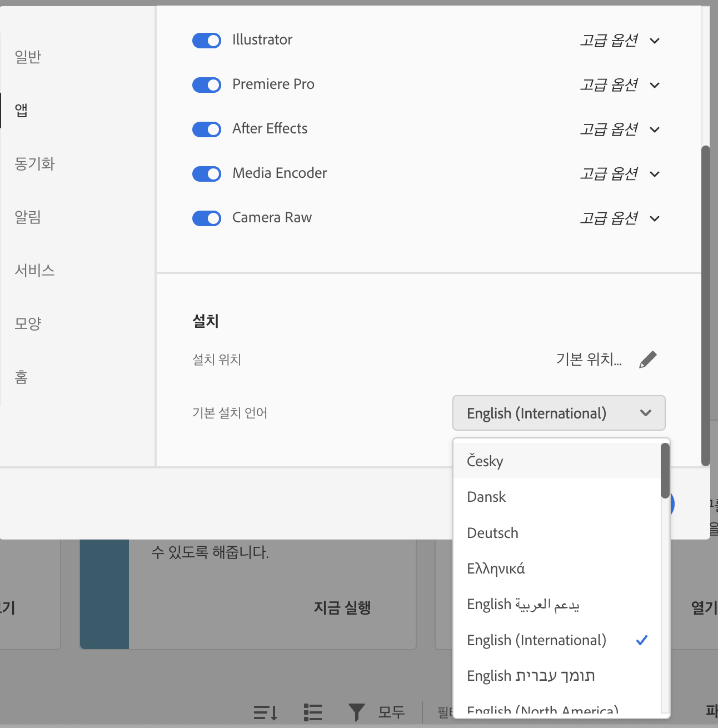The width and height of the screenshot is (718, 728).
Task: Open the 모양 settings tab
Action: pyautogui.click(x=28, y=323)
